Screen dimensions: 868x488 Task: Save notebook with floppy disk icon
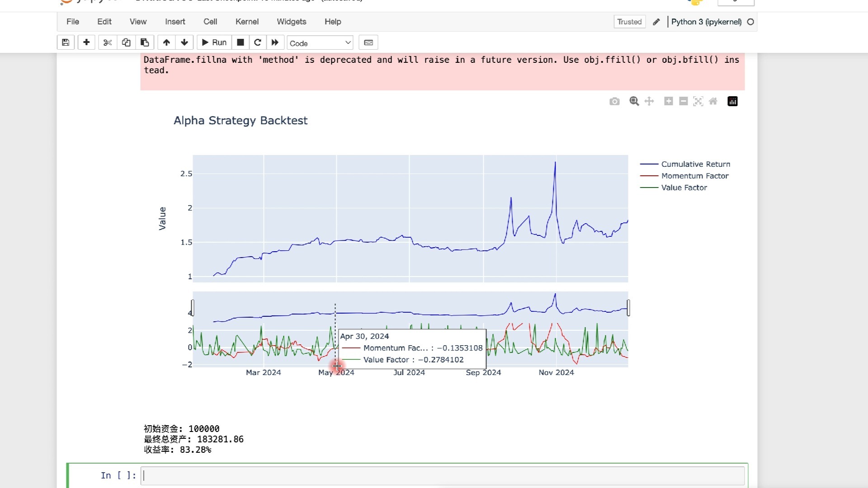(x=66, y=42)
